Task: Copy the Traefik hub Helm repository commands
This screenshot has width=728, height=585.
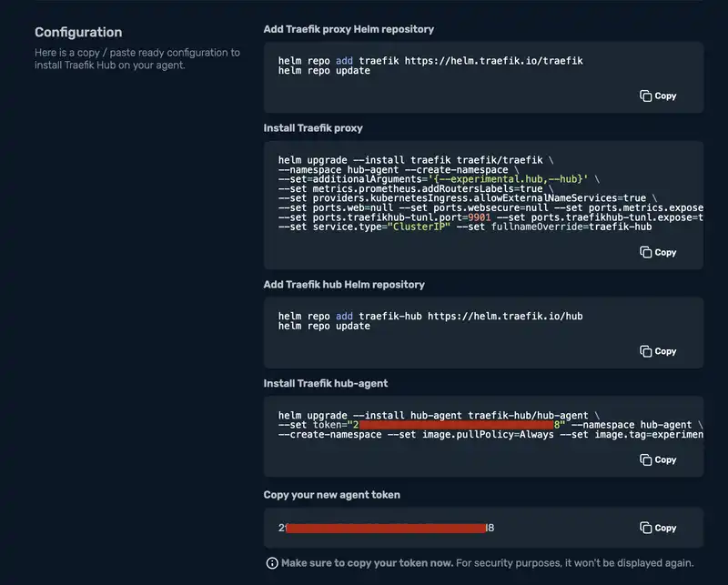Action: click(x=657, y=350)
